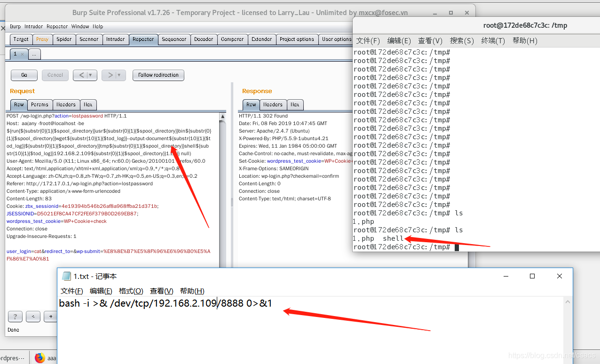The image size is (600, 364).
Task: Open Notepad 帮助(H) menu
Action: click(x=192, y=291)
